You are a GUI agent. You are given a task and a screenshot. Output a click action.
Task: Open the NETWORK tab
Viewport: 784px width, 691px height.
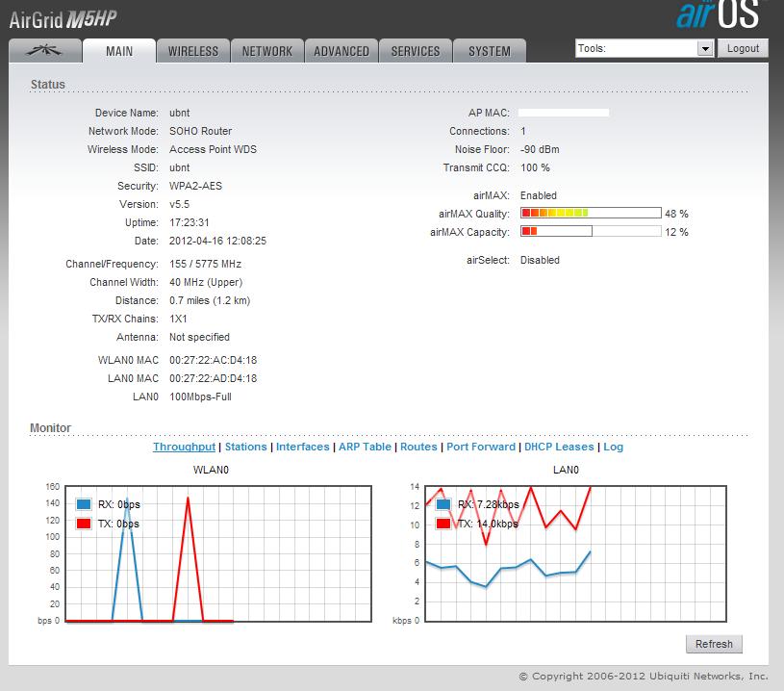coord(267,51)
